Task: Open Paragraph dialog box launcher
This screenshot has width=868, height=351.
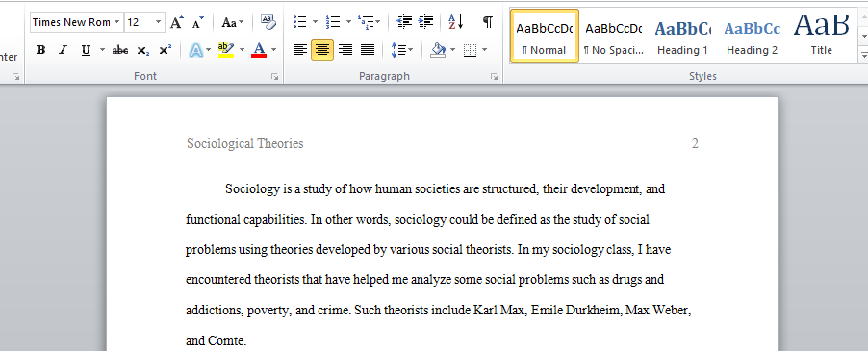Action: click(x=494, y=77)
